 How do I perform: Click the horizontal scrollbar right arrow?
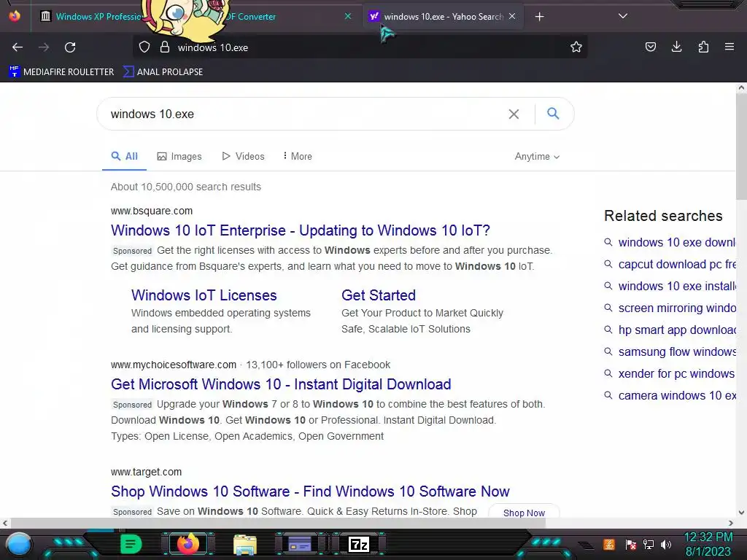coord(731,523)
